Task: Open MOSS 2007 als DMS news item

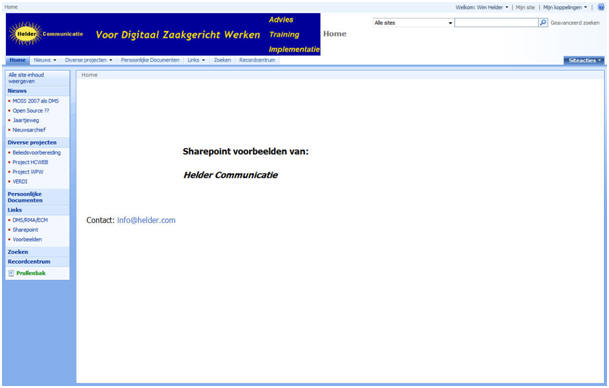Action: tap(36, 101)
